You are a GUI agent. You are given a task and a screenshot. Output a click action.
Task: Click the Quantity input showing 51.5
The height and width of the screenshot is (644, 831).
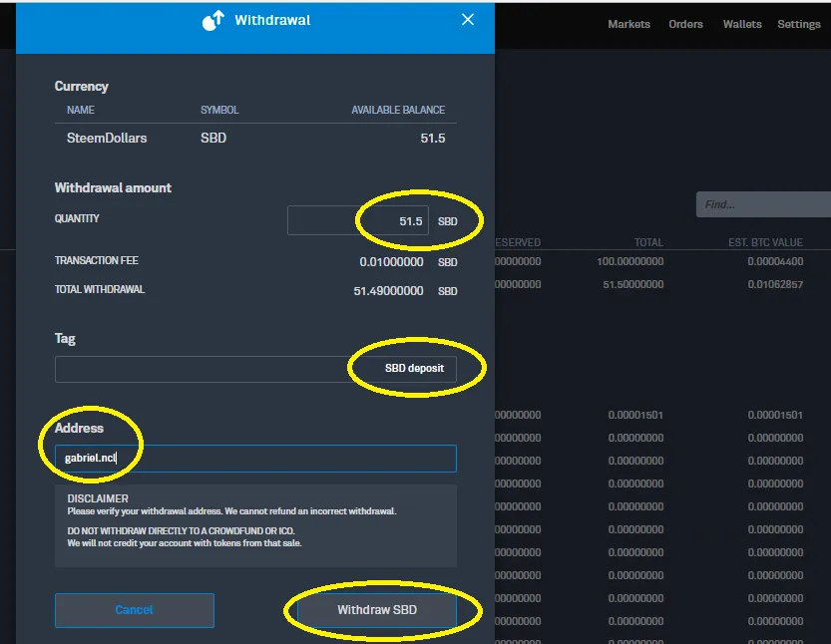point(358,220)
